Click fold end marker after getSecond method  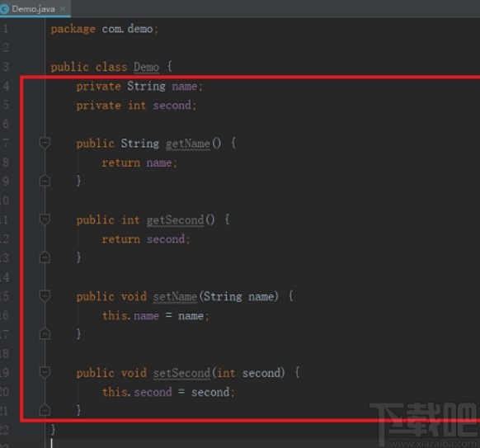[45, 257]
